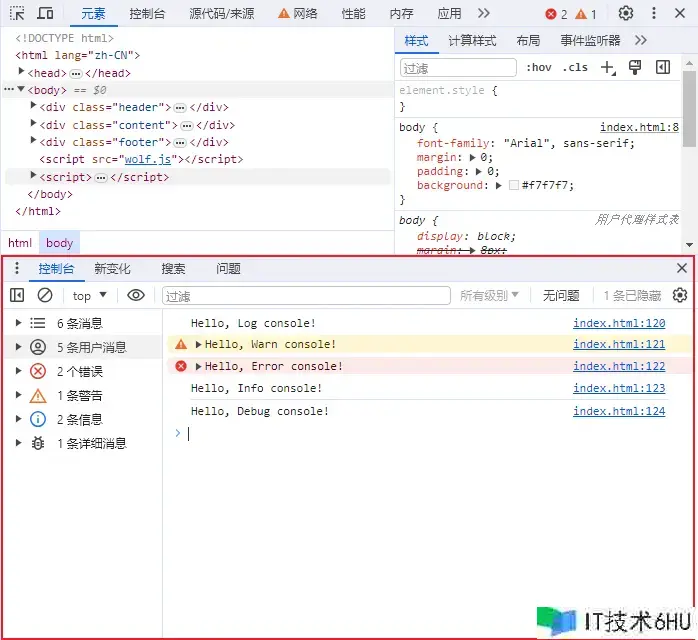Click the orange warning count badge
The height and width of the screenshot is (640, 698).
(x=585, y=14)
